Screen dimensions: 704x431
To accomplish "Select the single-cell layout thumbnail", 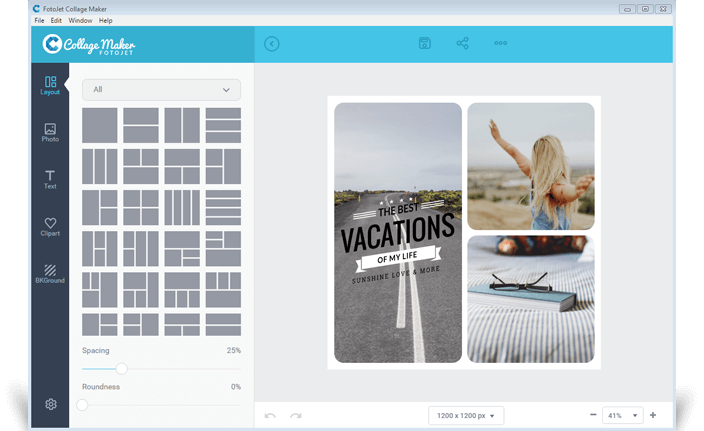I will click(100, 125).
